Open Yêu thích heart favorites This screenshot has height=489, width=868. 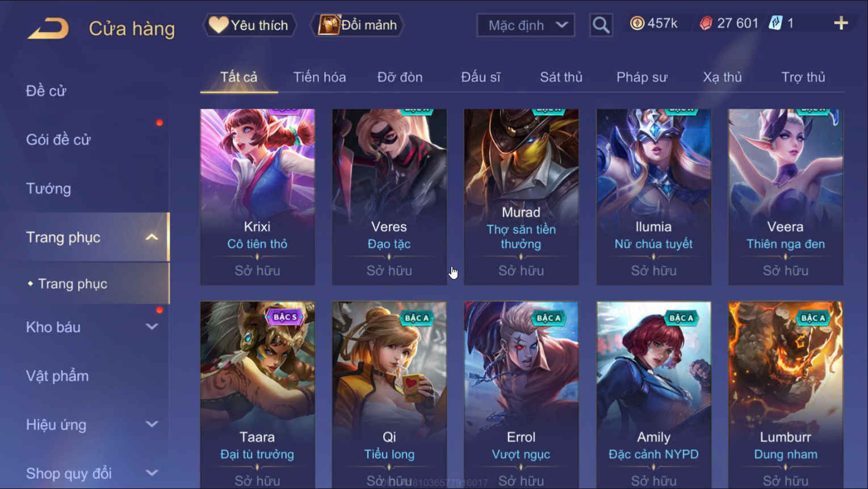[x=249, y=25]
